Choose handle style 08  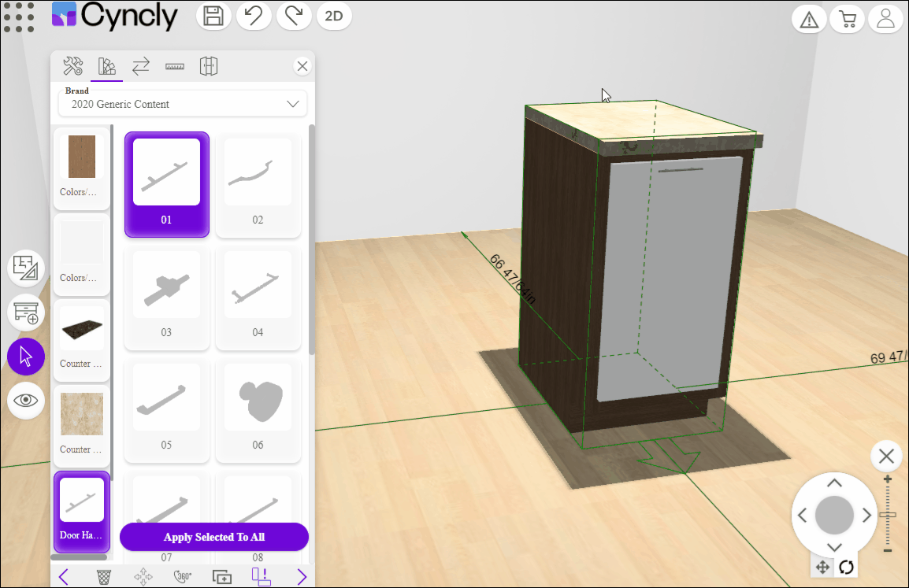(x=258, y=499)
